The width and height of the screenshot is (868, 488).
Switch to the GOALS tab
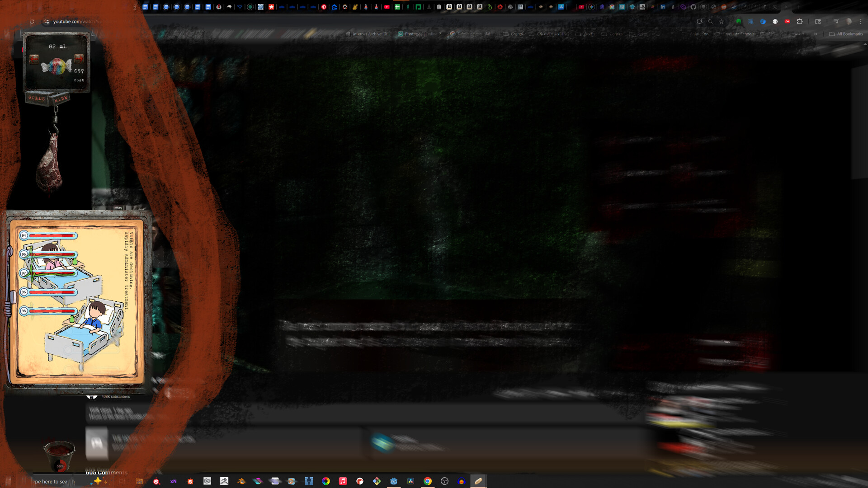click(37, 99)
